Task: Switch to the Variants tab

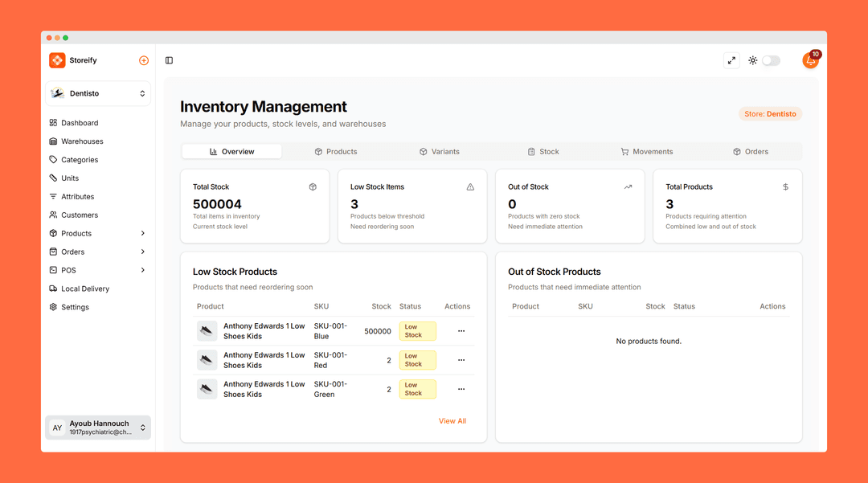Action: coord(440,152)
